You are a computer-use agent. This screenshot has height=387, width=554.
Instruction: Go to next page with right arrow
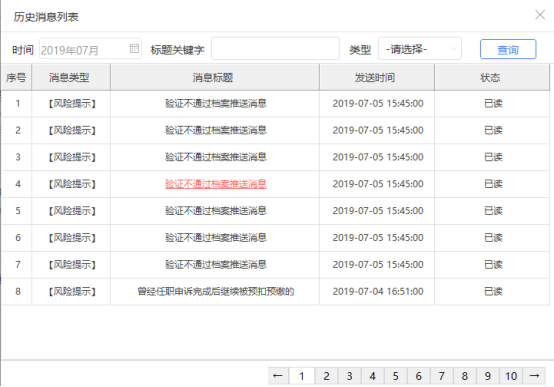[534, 376]
